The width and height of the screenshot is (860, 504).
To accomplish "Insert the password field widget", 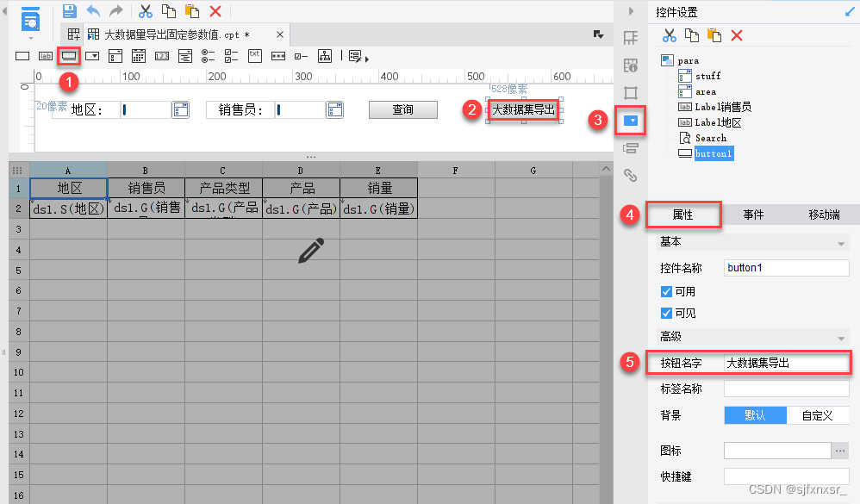I will point(278,56).
